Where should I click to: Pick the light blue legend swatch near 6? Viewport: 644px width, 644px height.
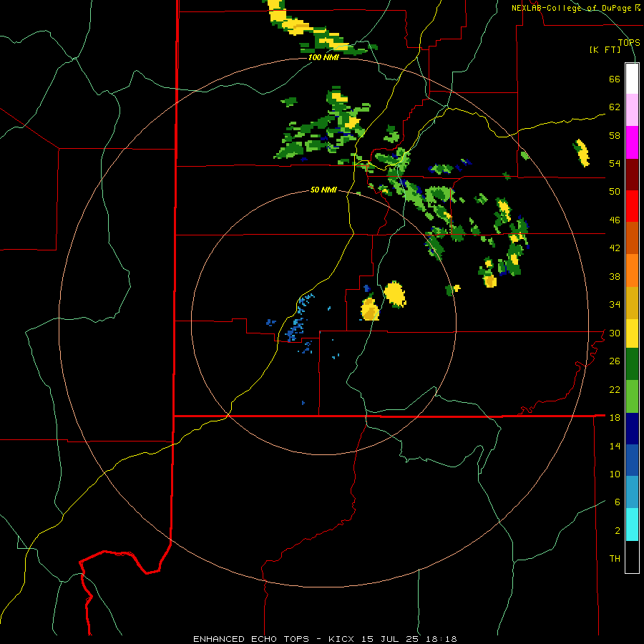(x=632, y=492)
